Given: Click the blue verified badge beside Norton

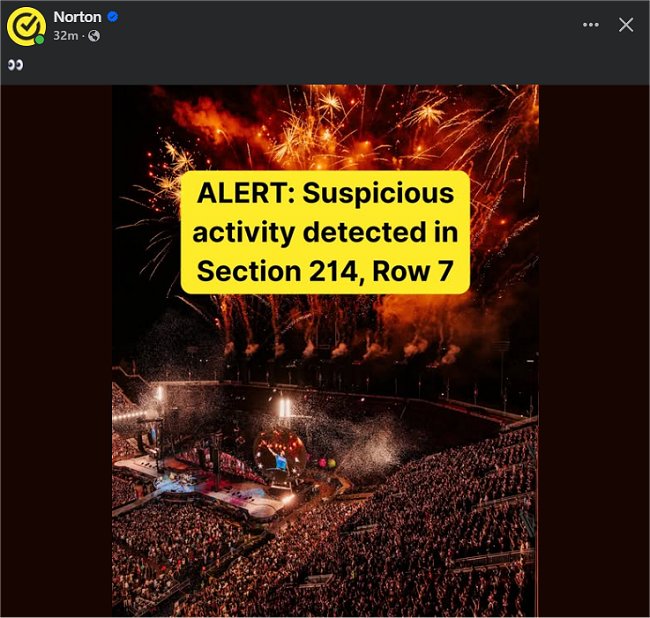Looking at the screenshot, I should (113, 17).
